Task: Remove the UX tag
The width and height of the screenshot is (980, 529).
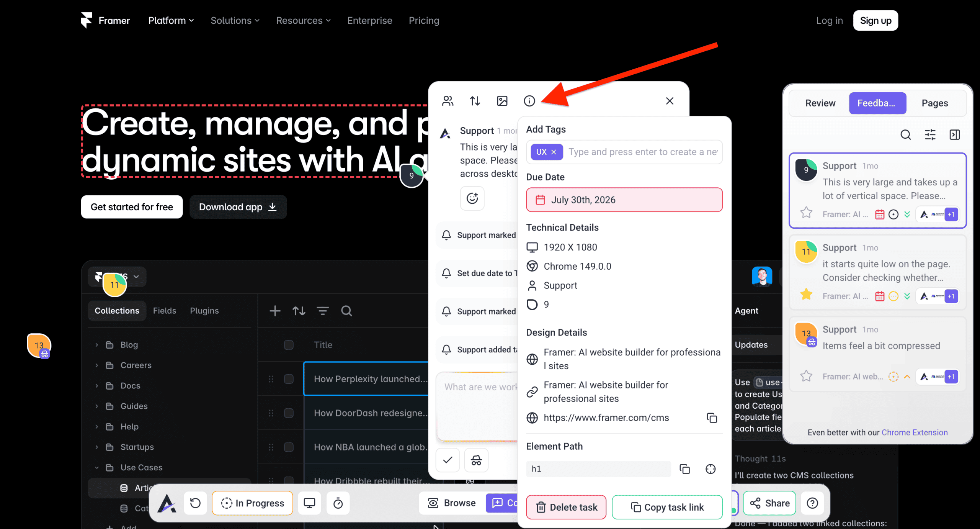Action: click(x=554, y=152)
